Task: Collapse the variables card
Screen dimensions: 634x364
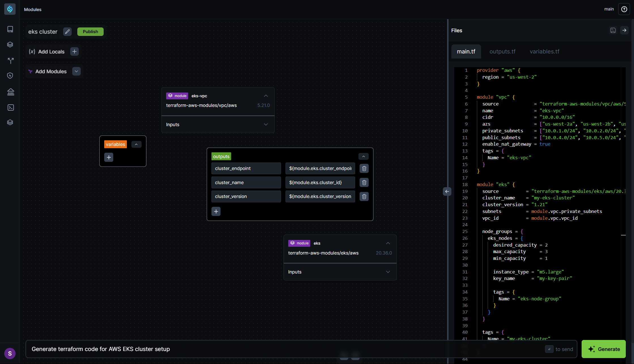Action: pos(136,145)
